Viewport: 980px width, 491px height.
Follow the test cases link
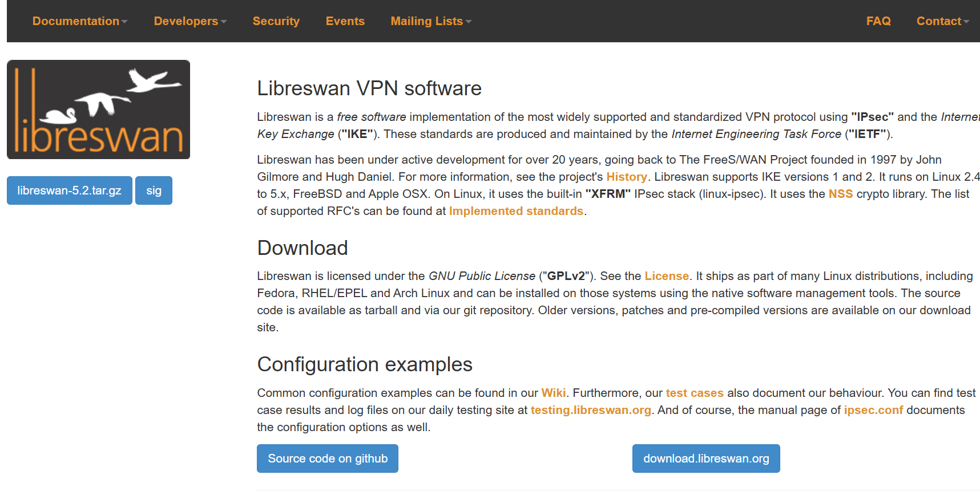[x=695, y=393]
